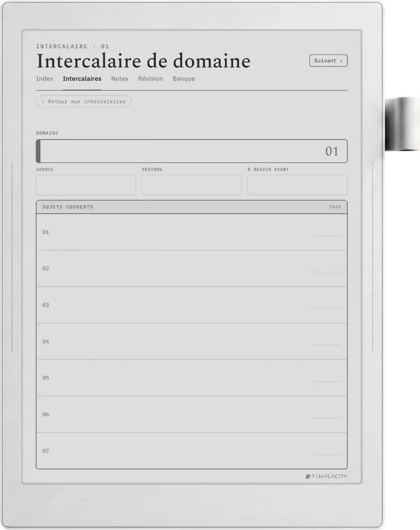Viewport: 420px width, 530px height.
Task: Click the Page column header
Action: click(335, 207)
